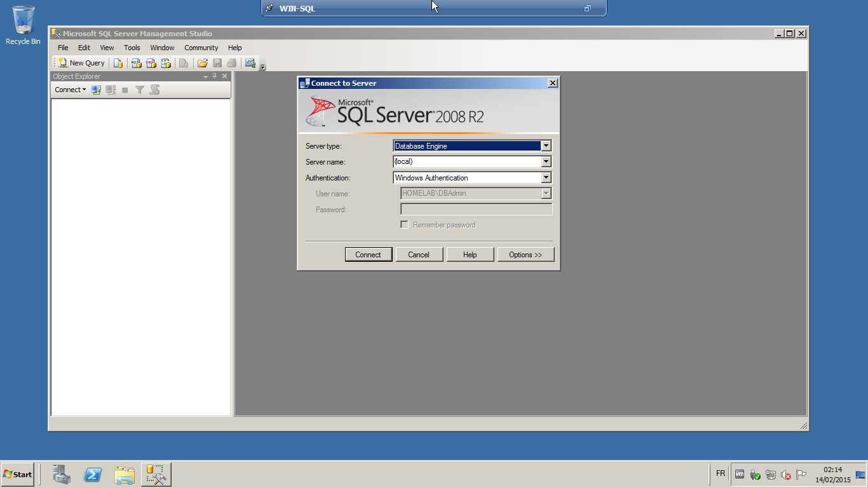868x488 pixels.
Task: Click the Stop icon in Object Explorer
Action: click(x=125, y=90)
